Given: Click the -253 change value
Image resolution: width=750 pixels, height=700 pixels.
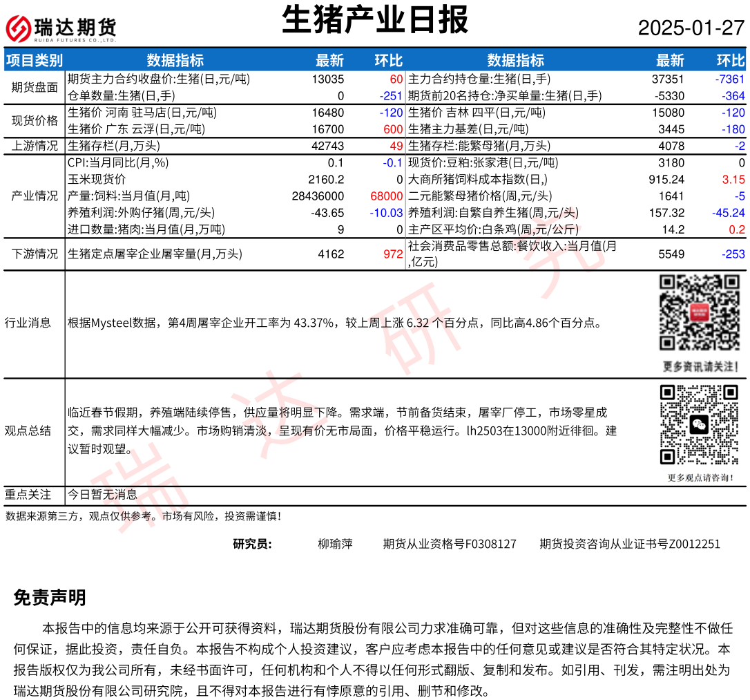Looking at the screenshot, I should tap(733, 254).
